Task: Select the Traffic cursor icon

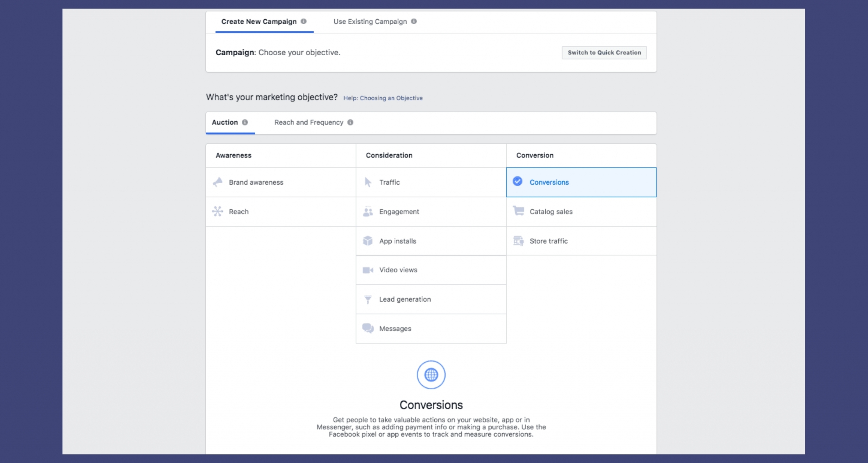Action: [368, 182]
